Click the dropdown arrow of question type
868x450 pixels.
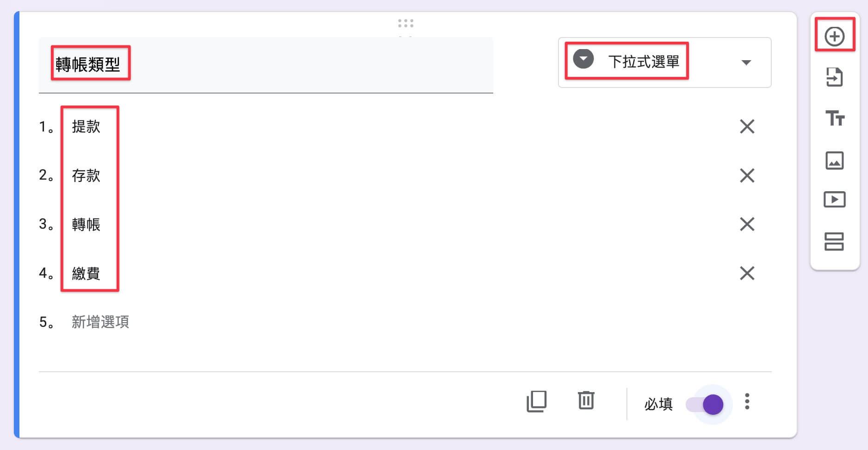746,62
